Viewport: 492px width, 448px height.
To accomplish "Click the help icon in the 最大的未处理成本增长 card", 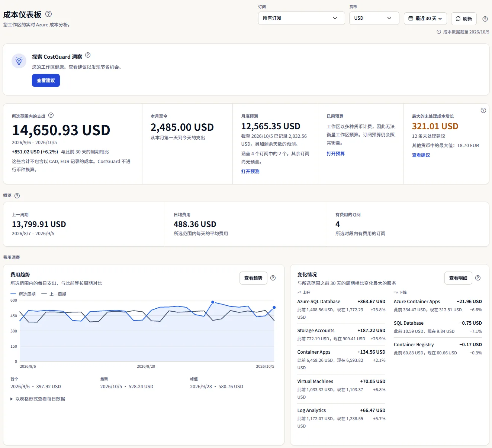I will click(x=483, y=110).
